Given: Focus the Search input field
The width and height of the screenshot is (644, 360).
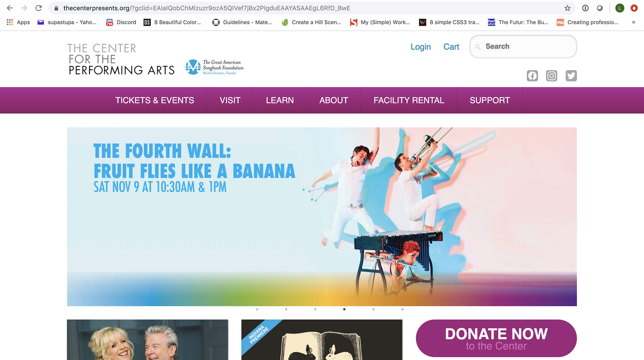Looking at the screenshot, I should coord(523,46).
